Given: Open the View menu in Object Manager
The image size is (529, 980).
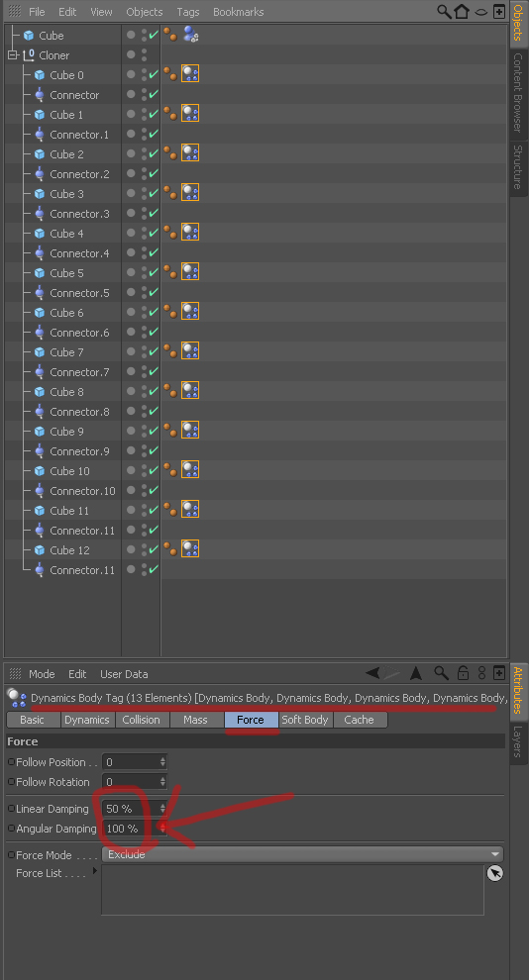Looking at the screenshot, I should 101,12.
